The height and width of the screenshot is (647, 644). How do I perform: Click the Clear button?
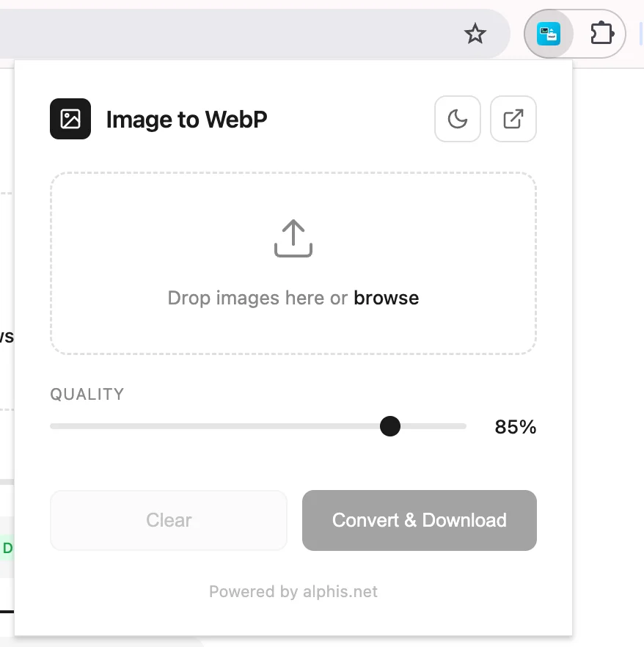pos(169,520)
